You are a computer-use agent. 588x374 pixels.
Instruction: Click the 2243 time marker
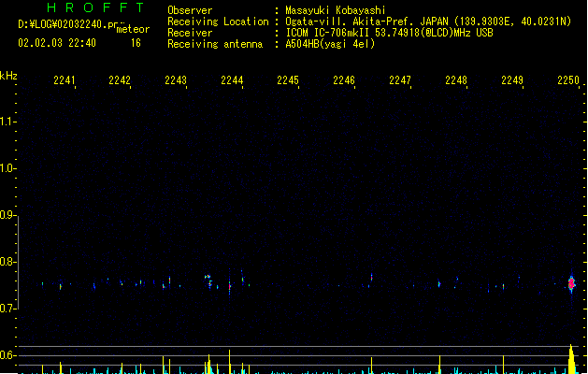[x=176, y=80]
